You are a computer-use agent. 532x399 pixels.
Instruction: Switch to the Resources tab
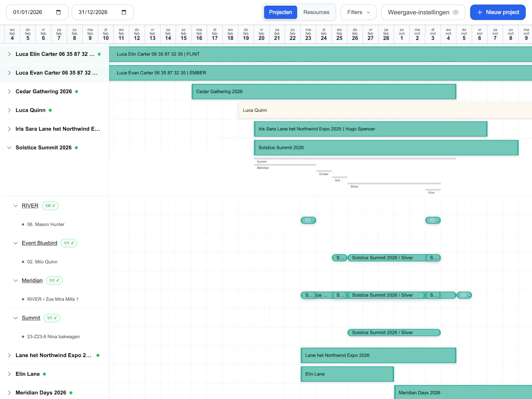pos(316,12)
